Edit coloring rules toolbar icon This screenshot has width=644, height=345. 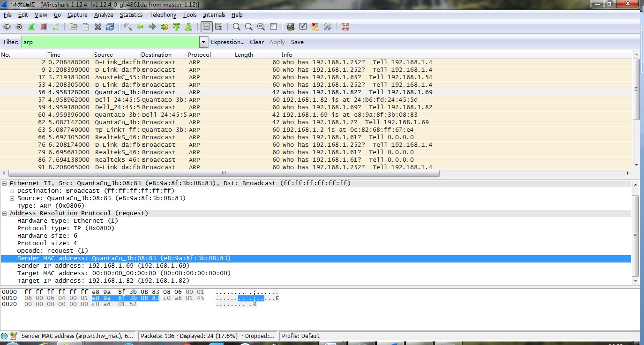(315, 27)
